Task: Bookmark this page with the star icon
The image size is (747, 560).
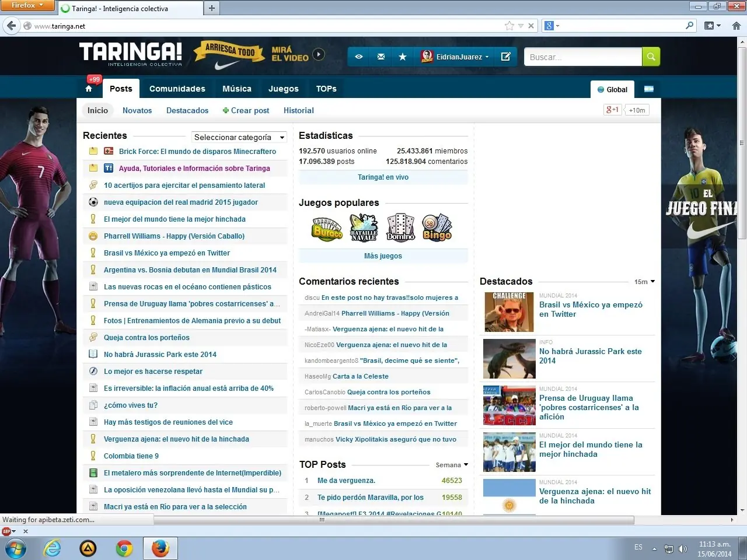Action: coord(509,26)
